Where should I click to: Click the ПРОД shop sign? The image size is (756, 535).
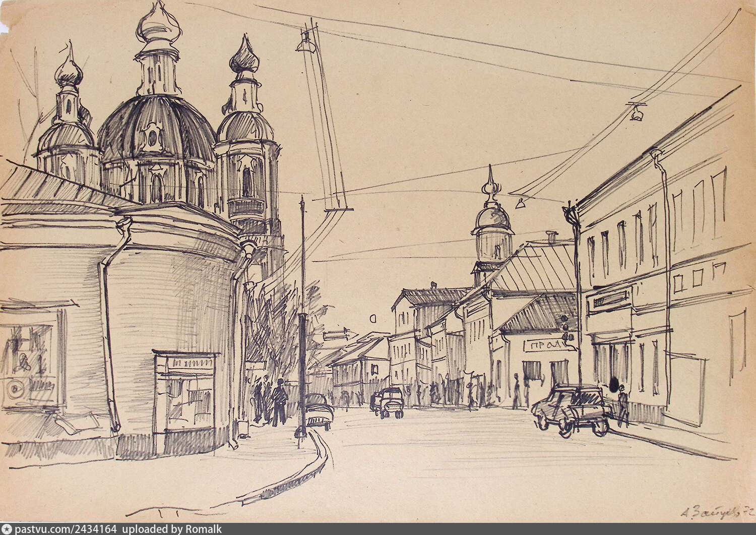click(547, 345)
